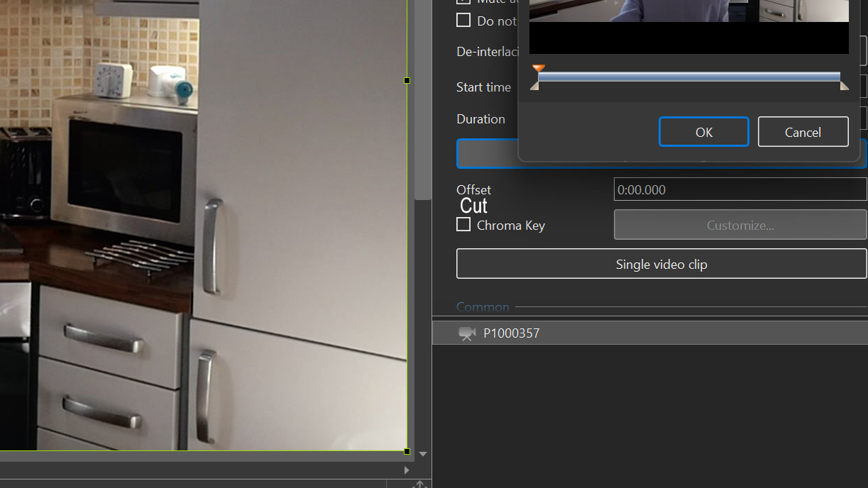Toggle the 'Do not' checkbox

pyautogui.click(x=463, y=20)
